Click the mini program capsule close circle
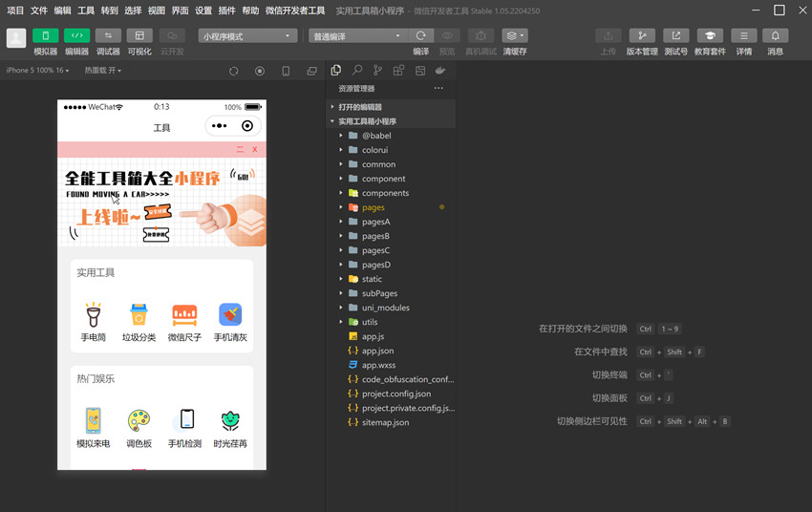The height and width of the screenshot is (512, 812). (247, 126)
